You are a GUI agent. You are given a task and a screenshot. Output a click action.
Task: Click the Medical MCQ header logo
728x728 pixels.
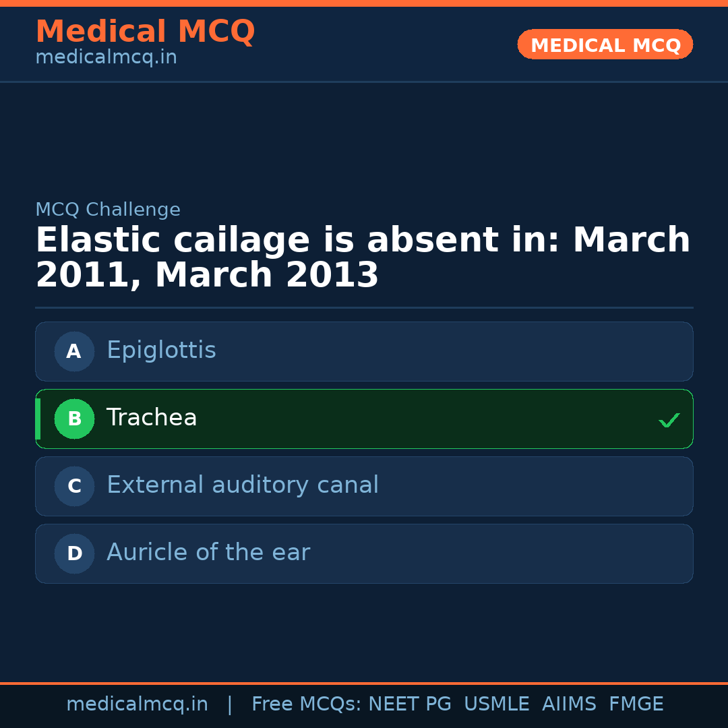point(145,32)
